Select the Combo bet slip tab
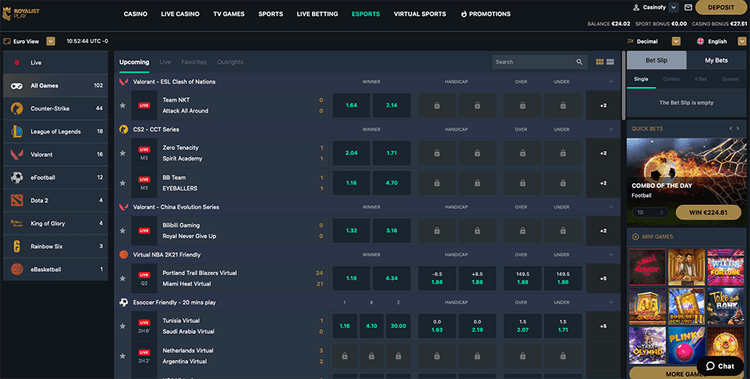This screenshot has width=750, height=379. [x=671, y=79]
